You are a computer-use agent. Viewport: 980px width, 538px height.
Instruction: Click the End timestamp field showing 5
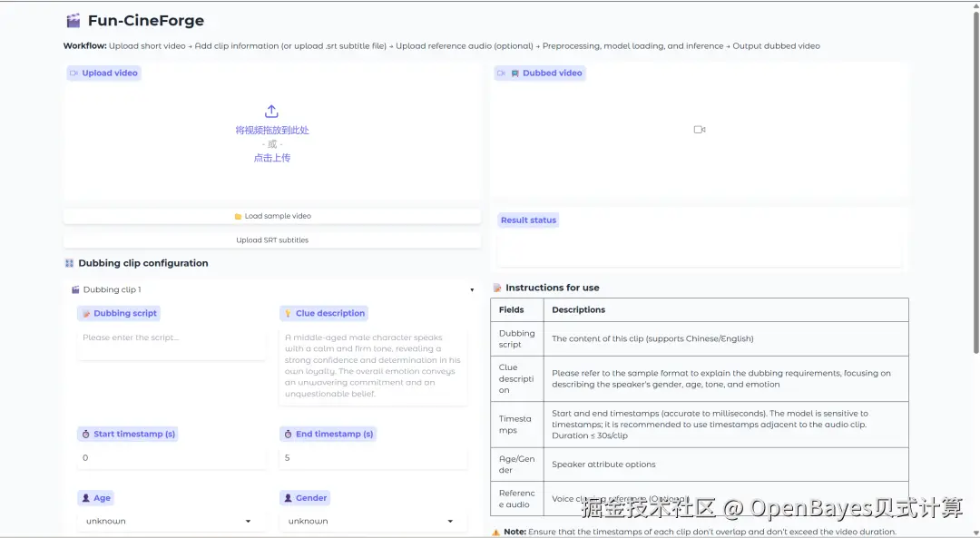point(372,457)
